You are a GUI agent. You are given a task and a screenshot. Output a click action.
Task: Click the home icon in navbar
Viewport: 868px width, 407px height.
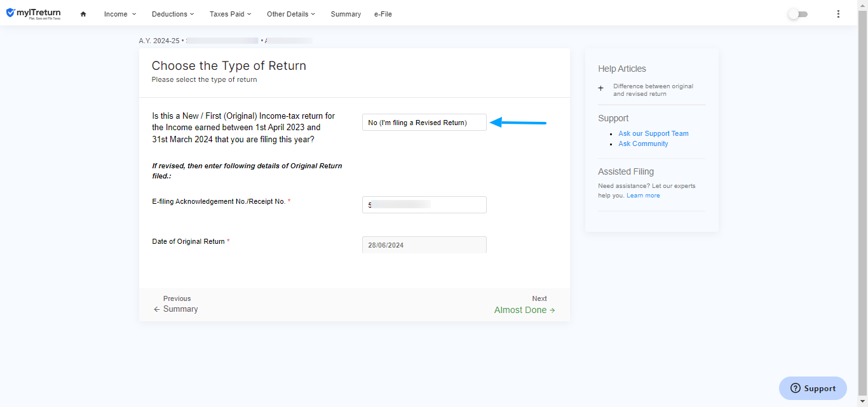[x=83, y=14]
